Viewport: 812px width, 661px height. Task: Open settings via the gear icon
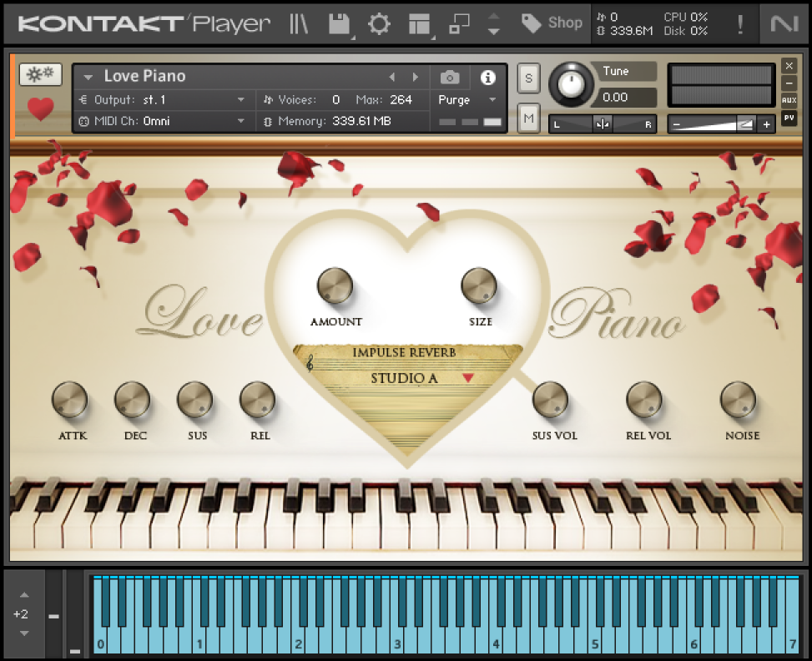379,23
